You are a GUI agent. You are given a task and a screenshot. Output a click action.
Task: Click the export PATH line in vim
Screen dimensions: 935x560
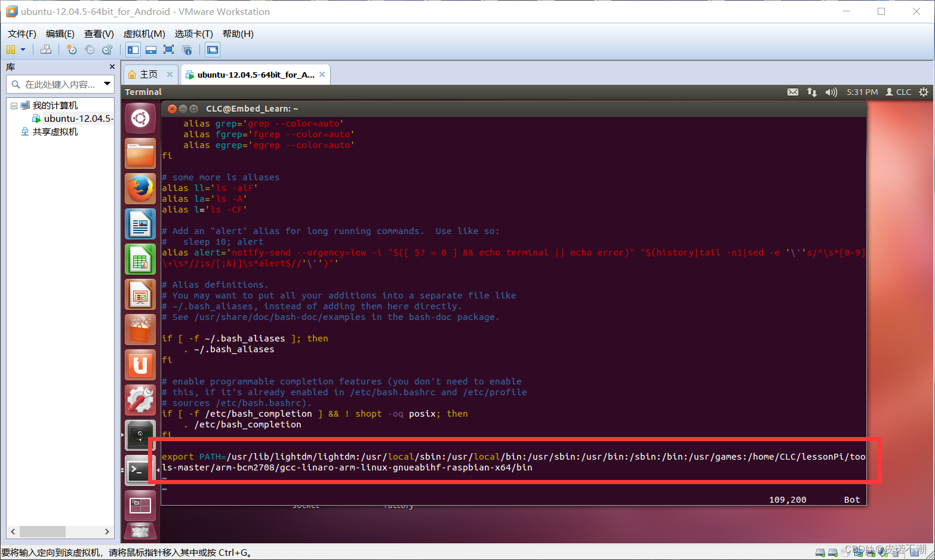point(513,462)
